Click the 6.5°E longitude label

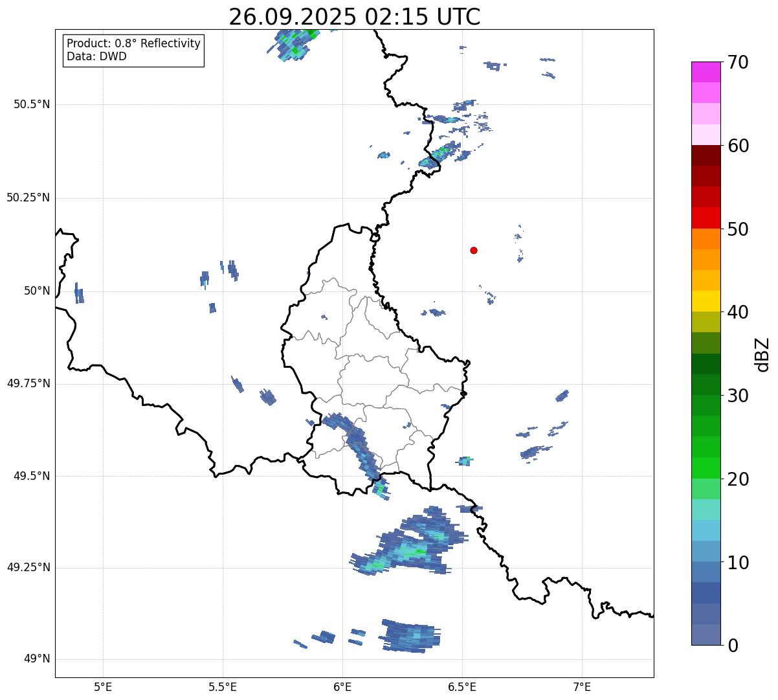pyautogui.click(x=462, y=686)
